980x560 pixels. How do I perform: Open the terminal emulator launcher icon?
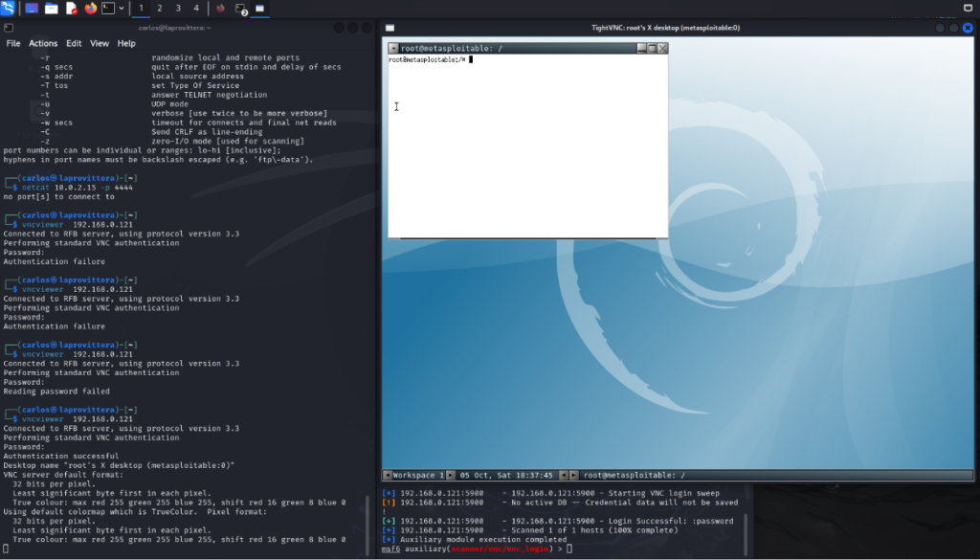coord(108,8)
